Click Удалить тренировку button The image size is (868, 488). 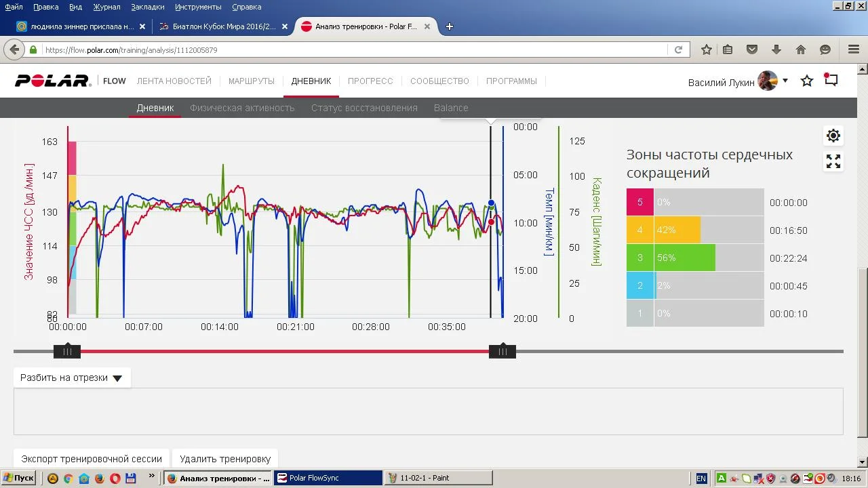click(225, 459)
